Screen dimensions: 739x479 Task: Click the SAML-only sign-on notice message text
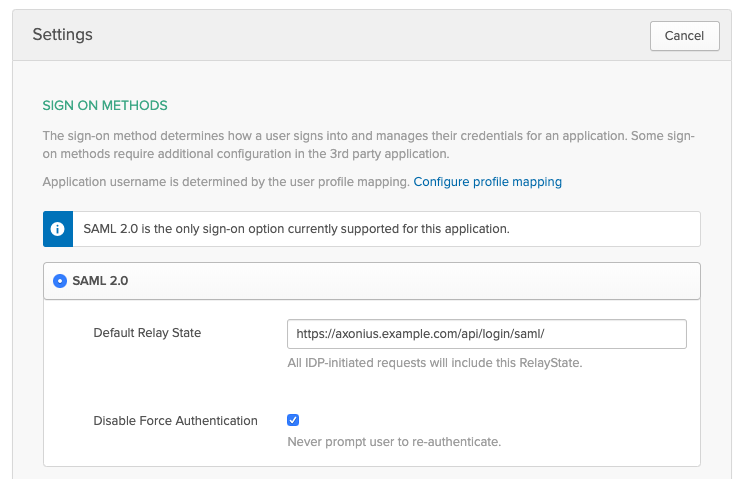point(296,229)
